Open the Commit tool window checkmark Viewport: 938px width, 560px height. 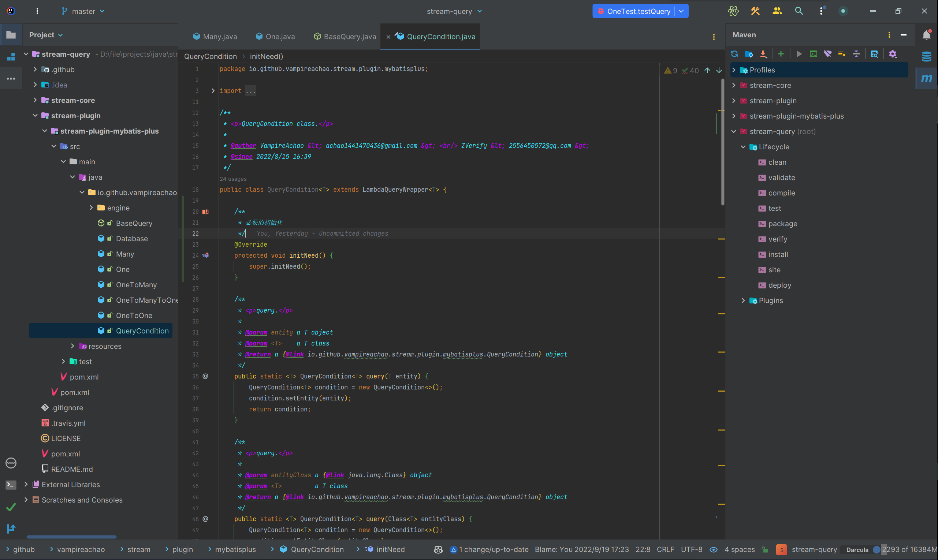[x=11, y=507]
